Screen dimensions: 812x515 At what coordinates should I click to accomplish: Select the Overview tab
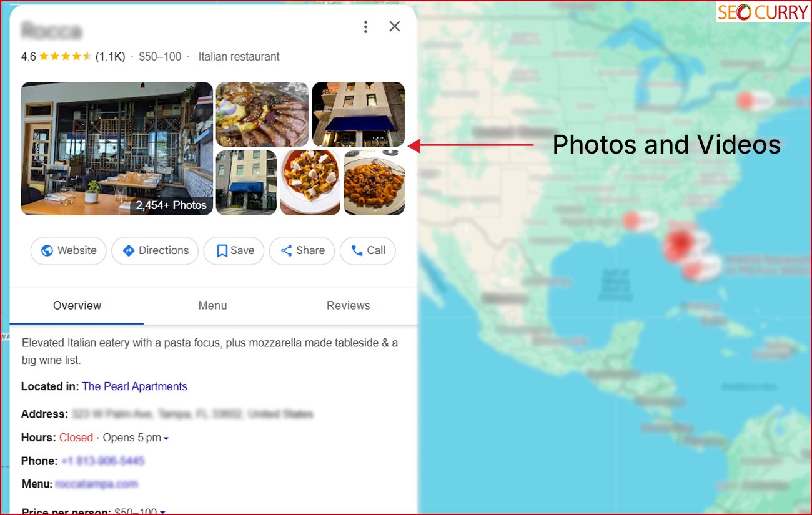[77, 305]
